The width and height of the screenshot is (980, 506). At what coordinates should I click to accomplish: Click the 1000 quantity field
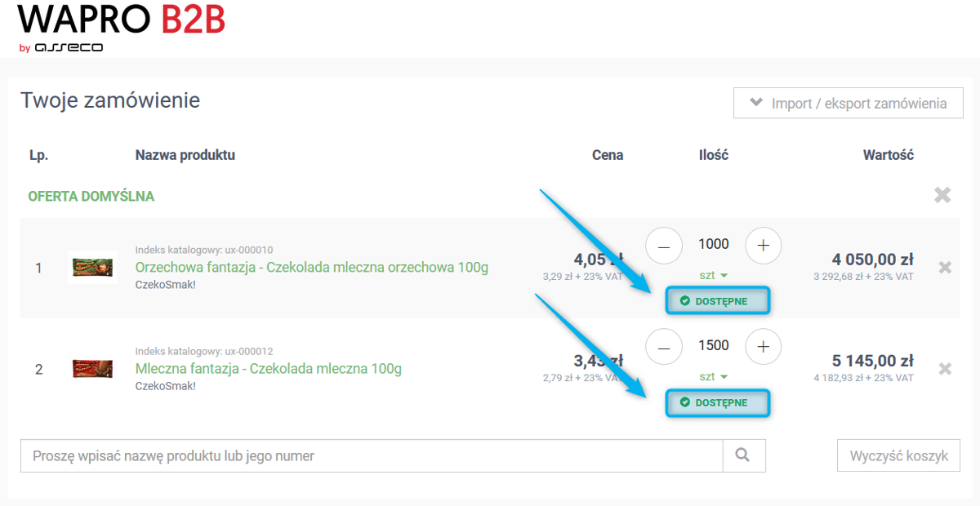[713, 244]
